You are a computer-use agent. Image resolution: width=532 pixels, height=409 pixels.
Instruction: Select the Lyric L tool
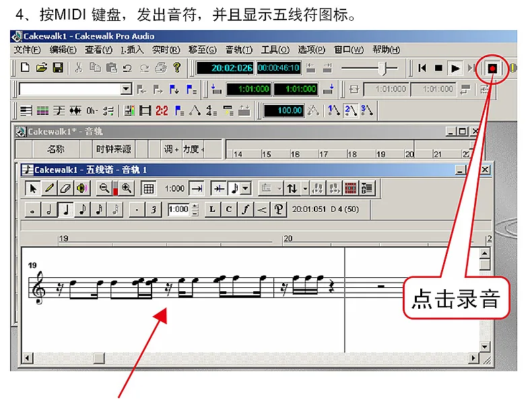(x=212, y=209)
